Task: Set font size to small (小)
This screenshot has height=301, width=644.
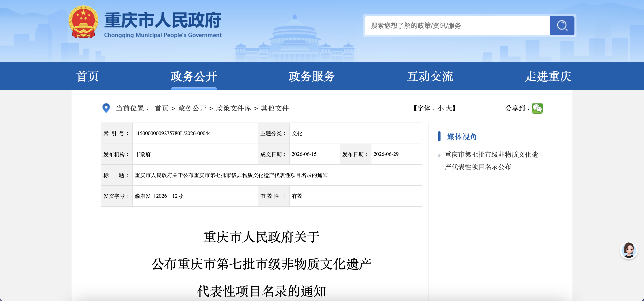Action: click(x=441, y=108)
